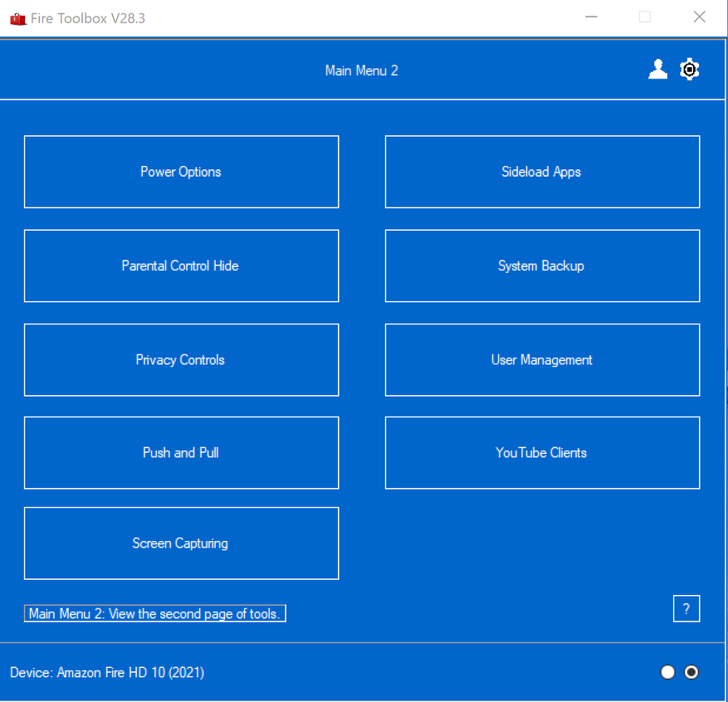The image size is (728, 702).
Task: Open YouTube Clients
Action: (542, 453)
